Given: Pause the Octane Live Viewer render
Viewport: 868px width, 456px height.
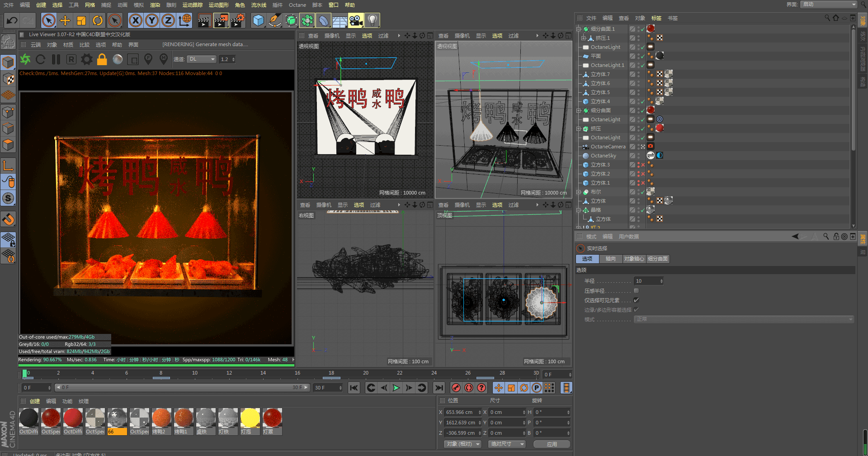Looking at the screenshot, I should (56, 59).
